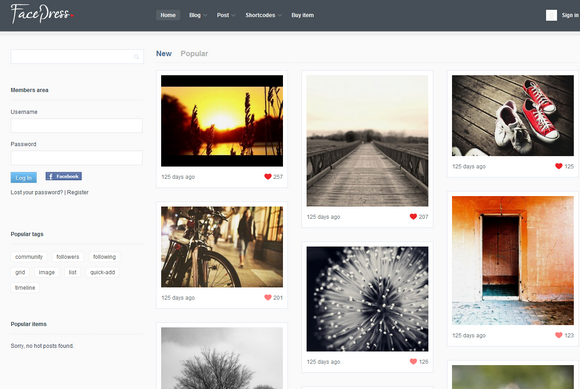Click the Log In button
The height and width of the screenshot is (389, 580).
coord(24,177)
